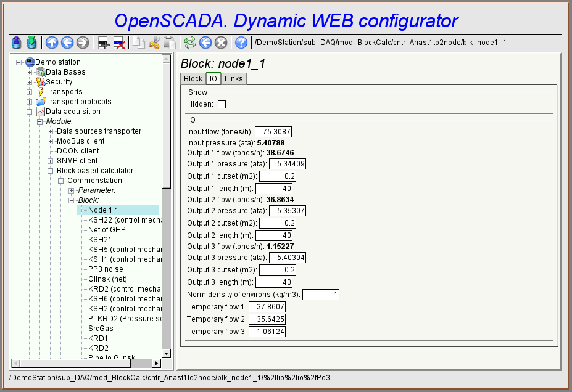The image size is (572, 392).
Task: Expand the Parameter: branch
Action: (72, 190)
